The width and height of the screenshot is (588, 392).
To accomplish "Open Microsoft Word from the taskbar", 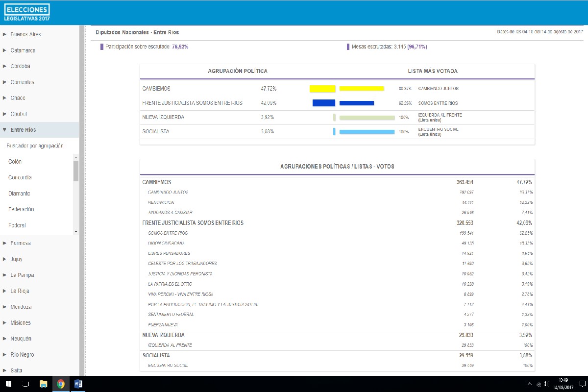I will point(78,384).
